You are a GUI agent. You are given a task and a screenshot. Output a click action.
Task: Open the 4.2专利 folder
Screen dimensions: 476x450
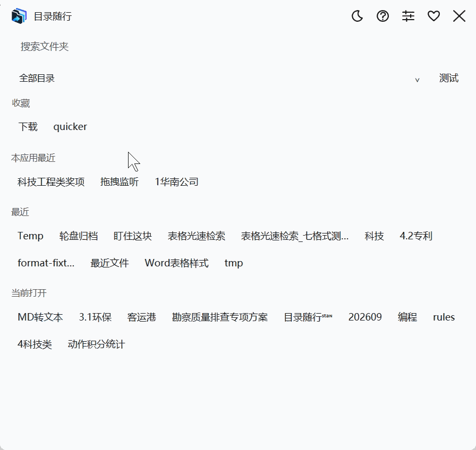pyautogui.click(x=416, y=236)
